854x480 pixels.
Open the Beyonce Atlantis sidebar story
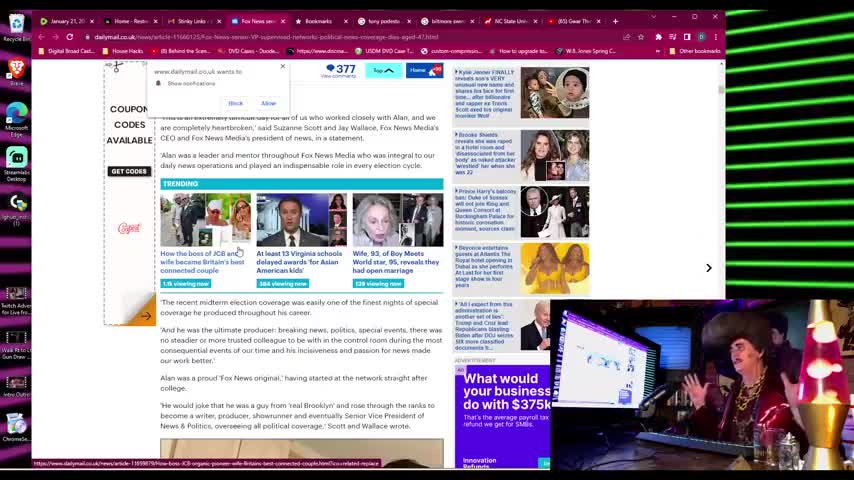[x=485, y=266]
